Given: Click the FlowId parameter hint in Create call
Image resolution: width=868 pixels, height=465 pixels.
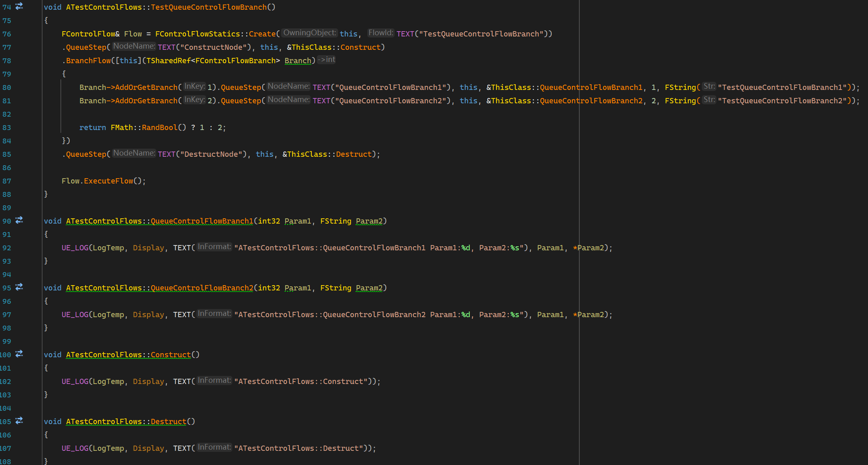Looking at the screenshot, I should tap(380, 33).
